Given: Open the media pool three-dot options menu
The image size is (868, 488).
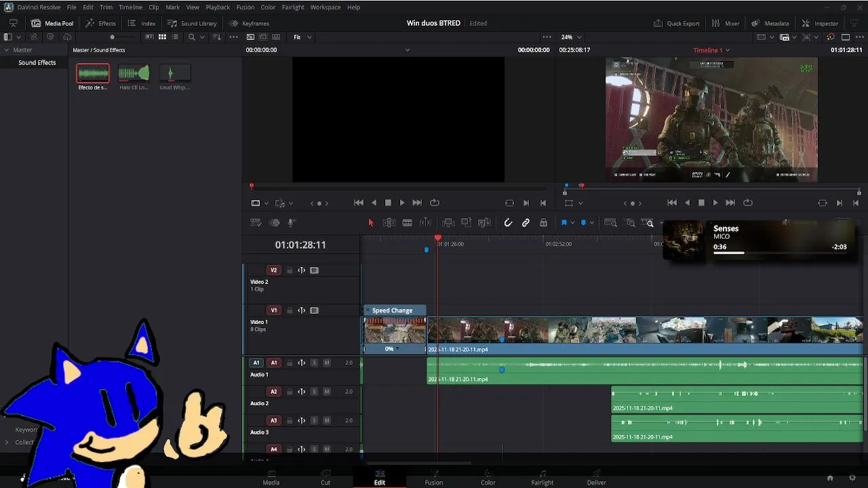Looking at the screenshot, I should point(235,37).
